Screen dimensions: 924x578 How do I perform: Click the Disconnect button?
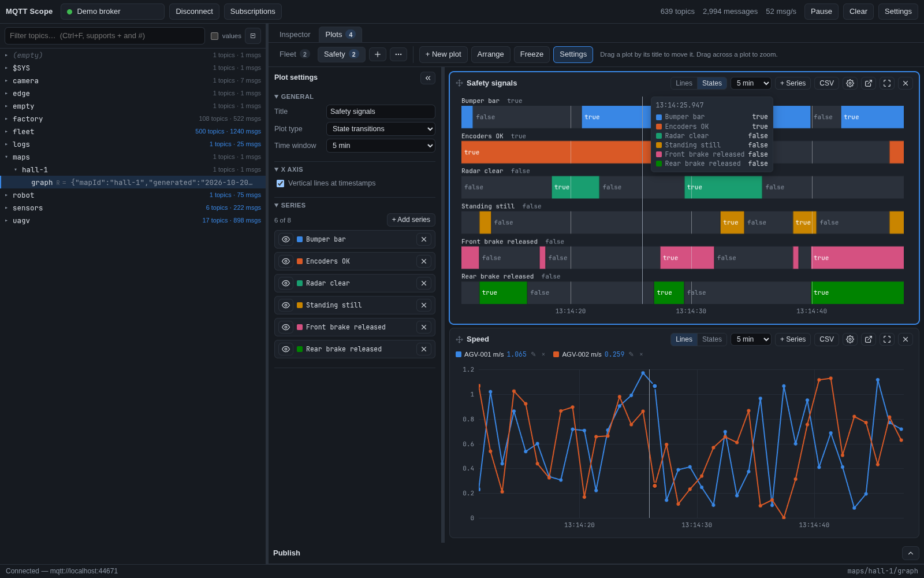coord(194,12)
